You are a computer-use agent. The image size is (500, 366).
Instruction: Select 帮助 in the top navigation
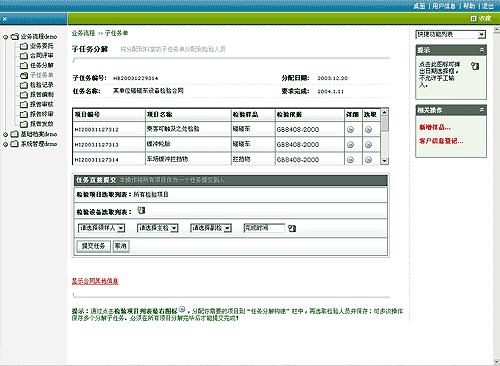469,6
